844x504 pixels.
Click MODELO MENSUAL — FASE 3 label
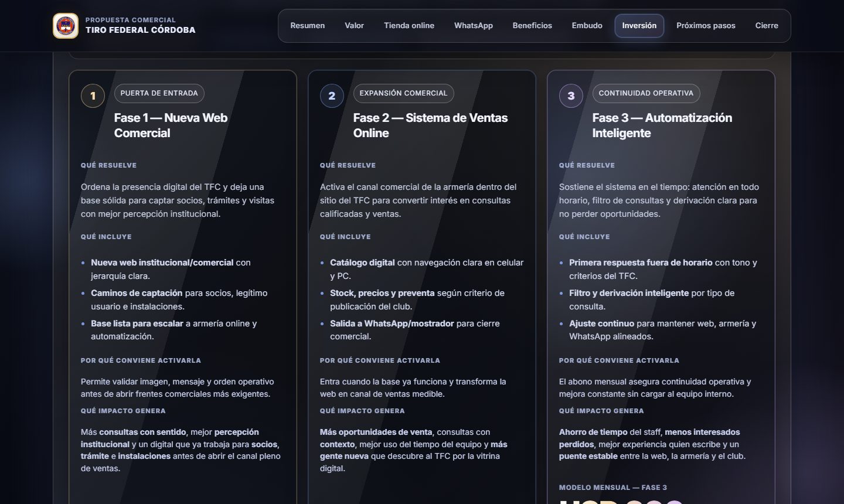(613, 488)
